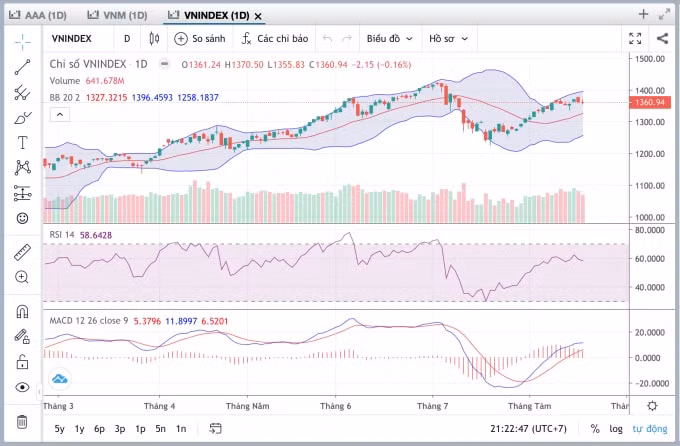Open the candlestick chart style selector
The height and width of the screenshot is (446, 680).
pyautogui.click(x=154, y=39)
